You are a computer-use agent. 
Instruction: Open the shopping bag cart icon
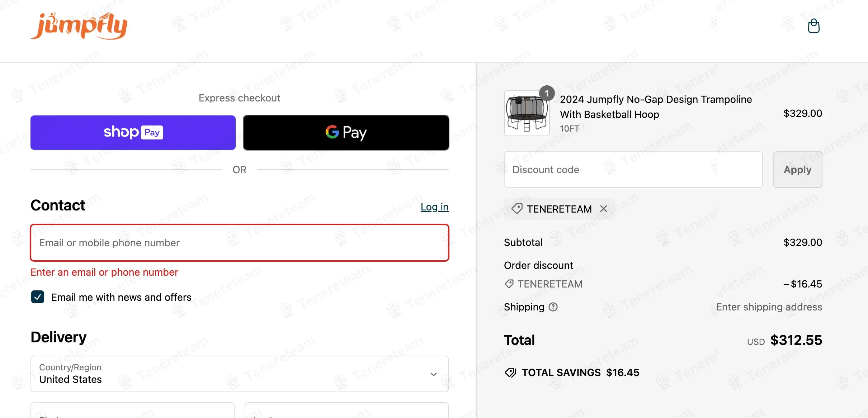pyautogui.click(x=813, y=26)
